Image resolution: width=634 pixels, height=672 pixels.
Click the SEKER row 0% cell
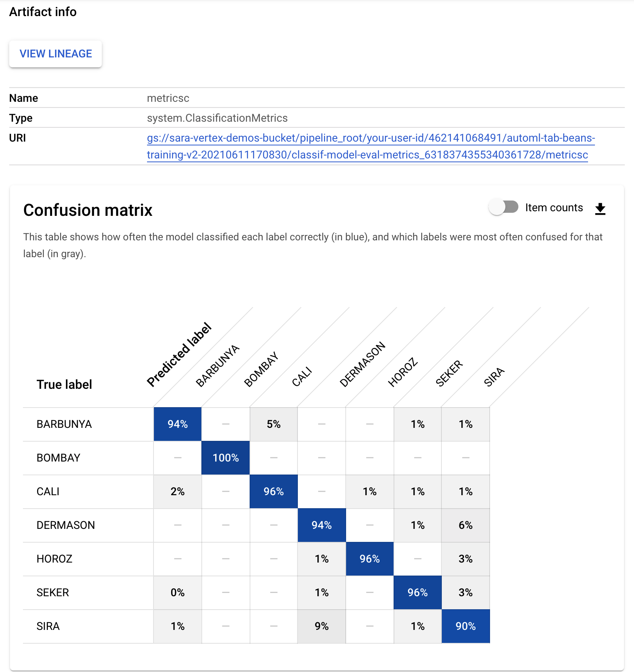tap(178, 592)
